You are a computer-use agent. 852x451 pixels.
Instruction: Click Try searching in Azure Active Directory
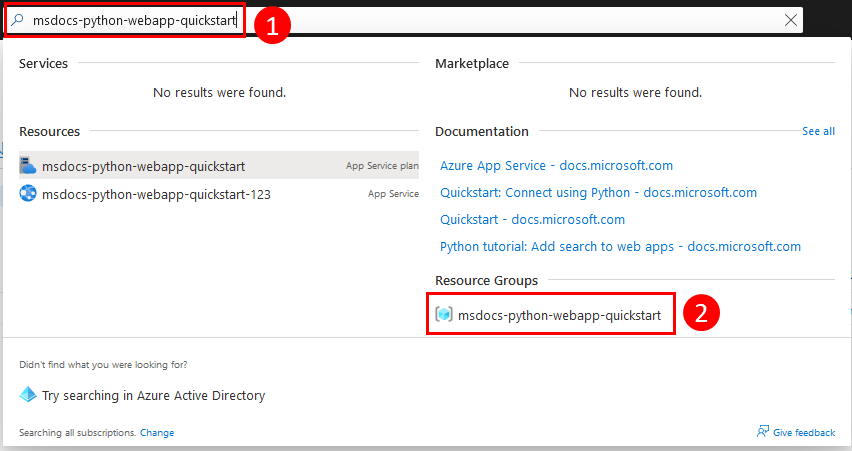click(153, 396)
